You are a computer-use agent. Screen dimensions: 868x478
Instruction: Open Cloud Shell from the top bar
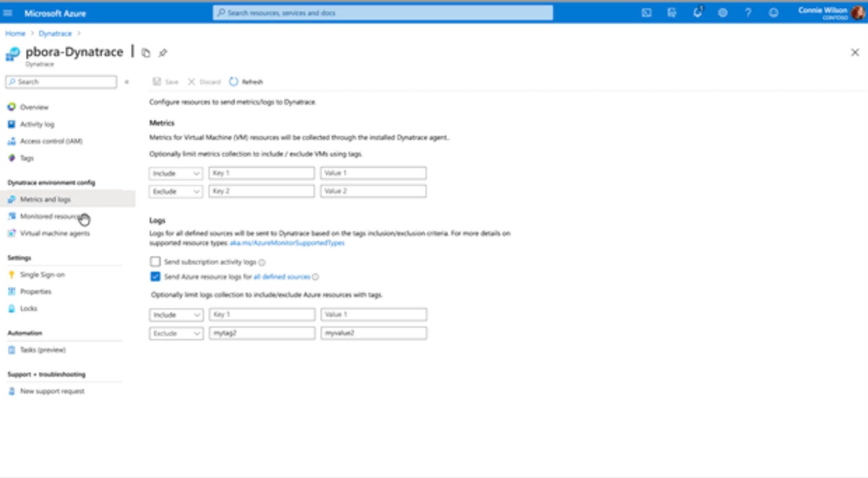point(647,13)
